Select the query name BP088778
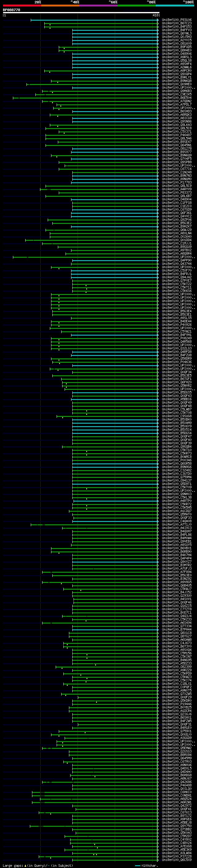The height and width of the screenshot is (868, 197). pyautogui.click(x=12, y=10)
